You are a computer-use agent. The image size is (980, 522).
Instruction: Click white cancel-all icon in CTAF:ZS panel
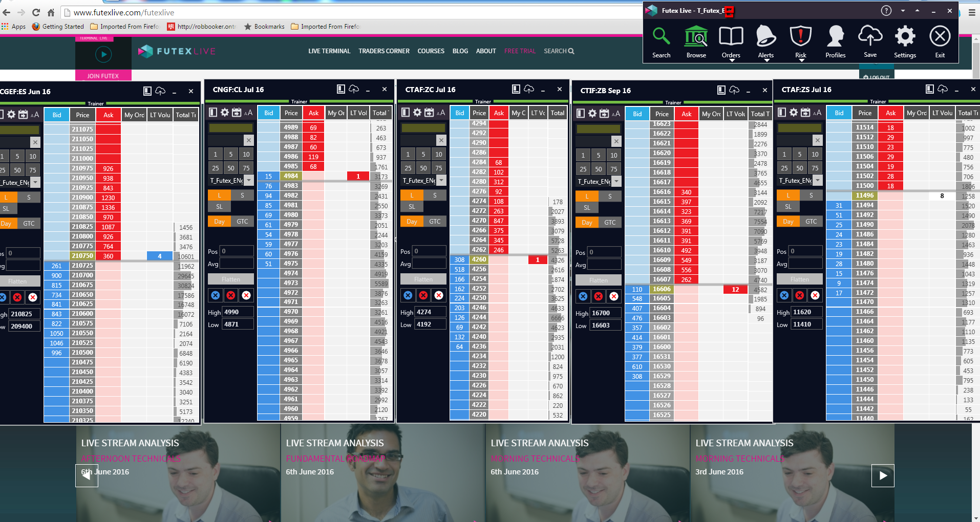815,295
